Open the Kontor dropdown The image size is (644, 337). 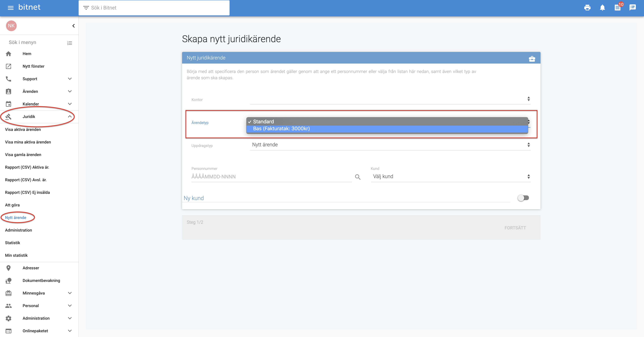tap(390, 99)
